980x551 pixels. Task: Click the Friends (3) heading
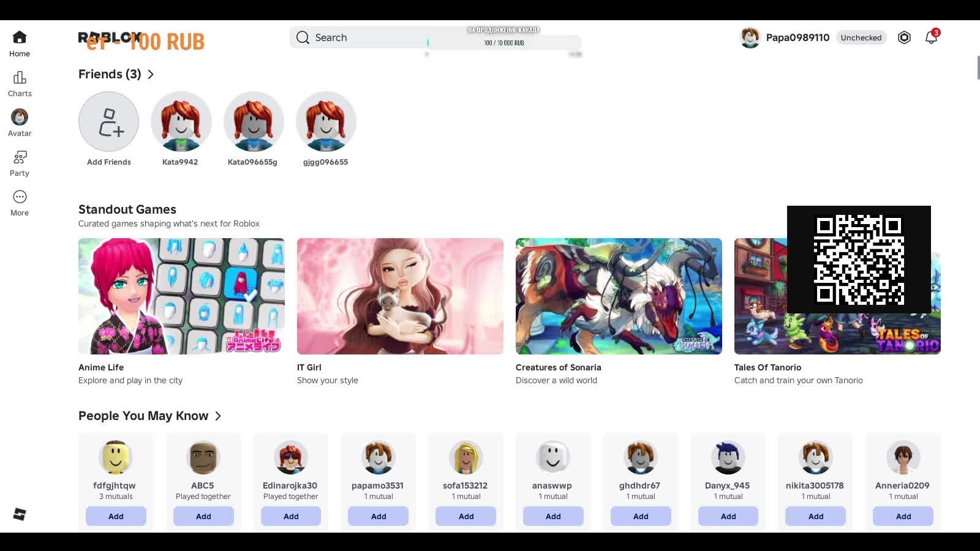pyautogui.click(x=110, y=74)
